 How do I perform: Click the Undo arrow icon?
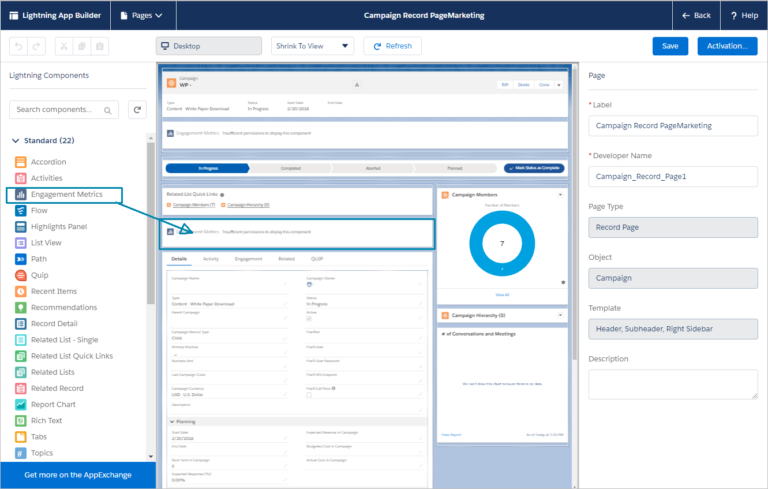(19, 46)
